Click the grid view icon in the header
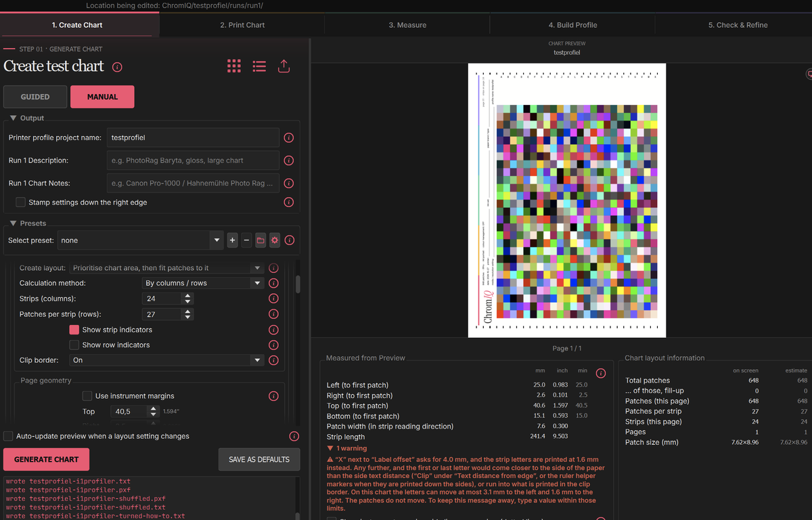Image resolution: width=812 pixels, height=520 pixels. coord(233,66)
